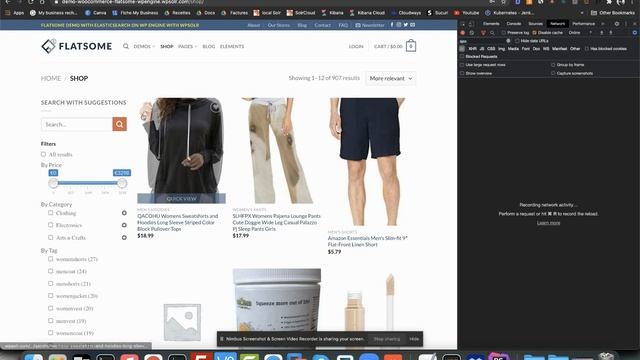640x360 pixels.
Task: Click DevTools export HAR download arrow
Action: pyautogui.click(x=611, y=33)
